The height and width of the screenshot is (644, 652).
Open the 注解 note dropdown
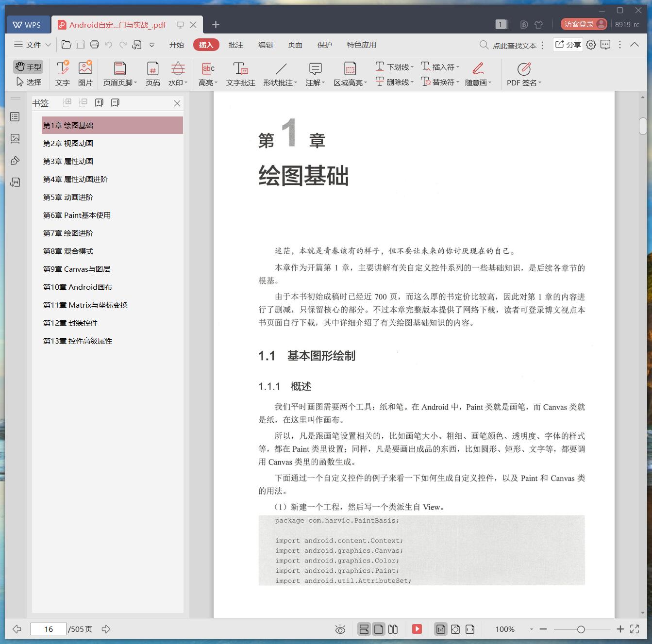point(315,74)
